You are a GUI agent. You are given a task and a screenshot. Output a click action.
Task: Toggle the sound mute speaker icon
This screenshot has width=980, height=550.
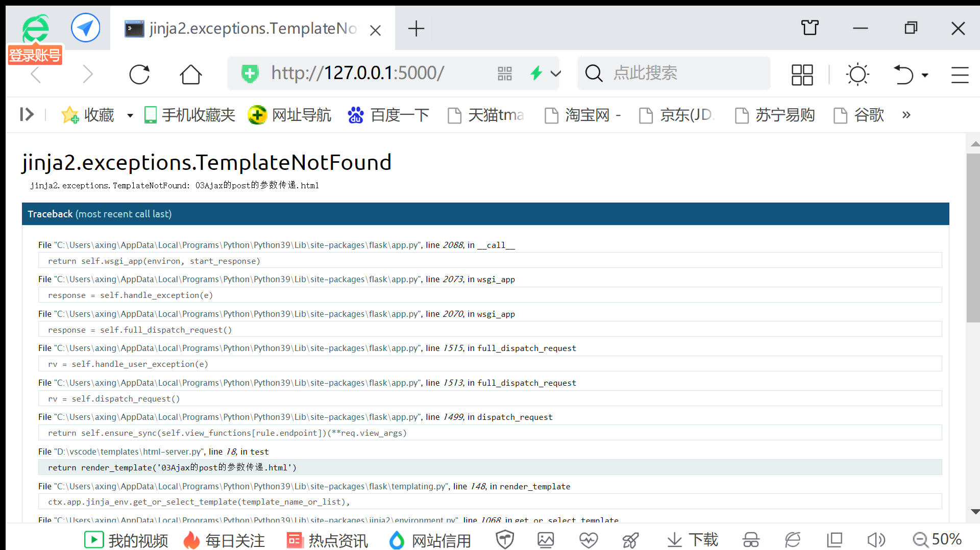click(876, 539)
